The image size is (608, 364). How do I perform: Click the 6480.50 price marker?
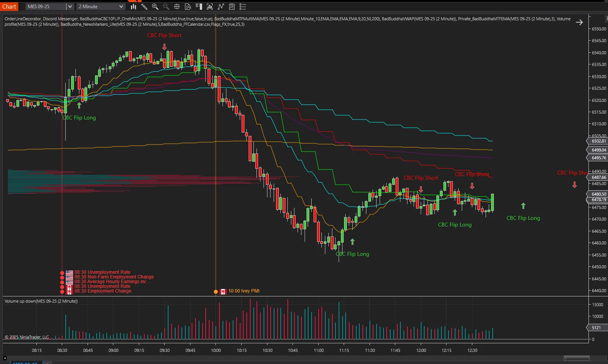pos(598,194)
